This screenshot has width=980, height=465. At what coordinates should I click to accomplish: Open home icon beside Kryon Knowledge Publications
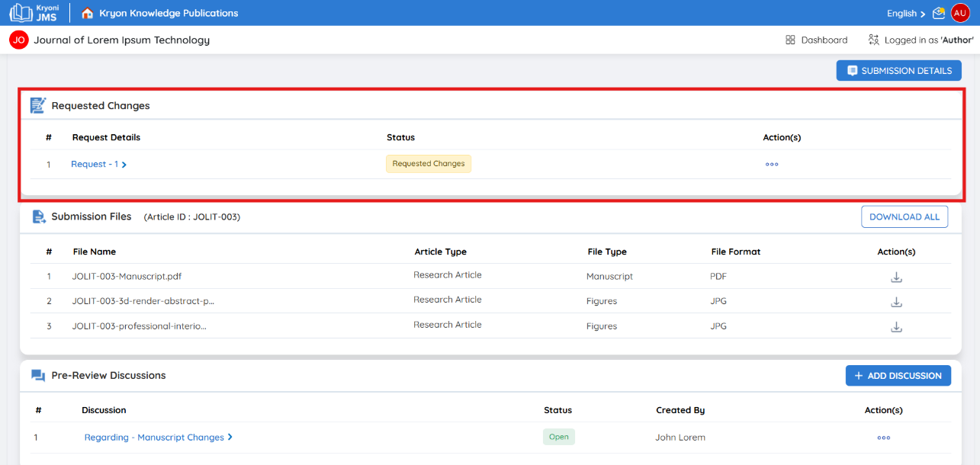coord(87,13)
